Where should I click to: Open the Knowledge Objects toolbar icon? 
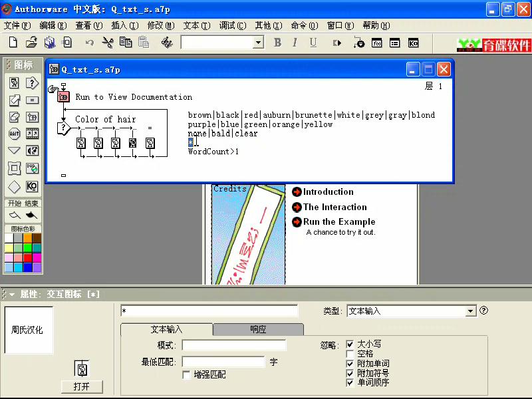click(413, 43)
